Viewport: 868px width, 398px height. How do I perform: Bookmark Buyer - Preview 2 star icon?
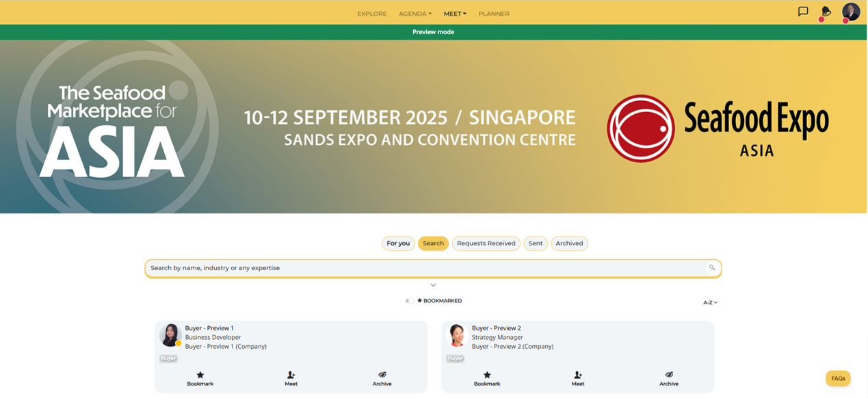pos(487,375)
